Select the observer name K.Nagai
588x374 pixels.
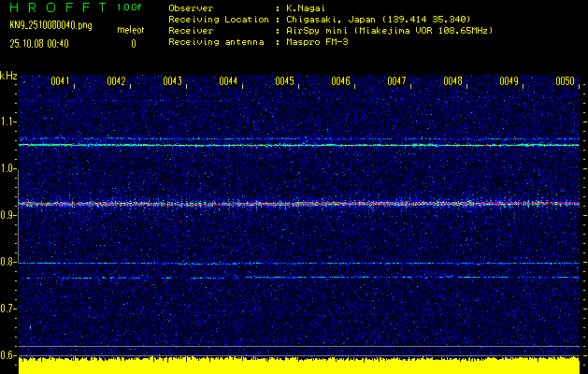click(x=305, y=7)
